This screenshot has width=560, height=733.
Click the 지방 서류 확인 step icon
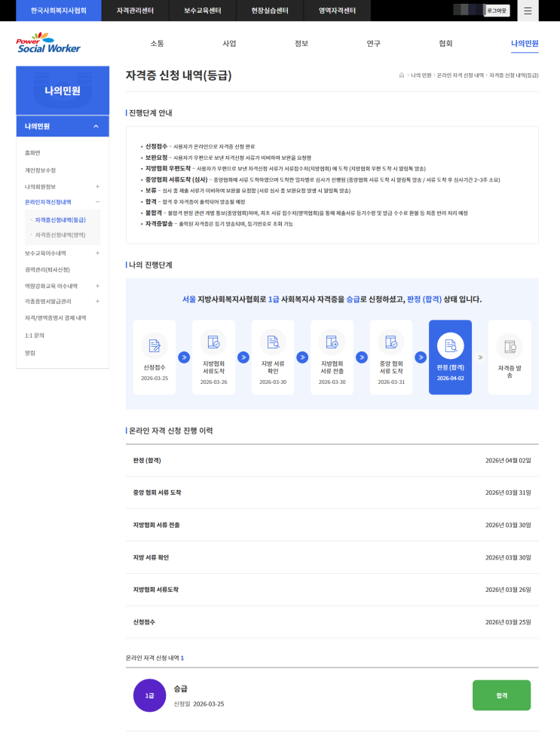[x=273, y=342]
